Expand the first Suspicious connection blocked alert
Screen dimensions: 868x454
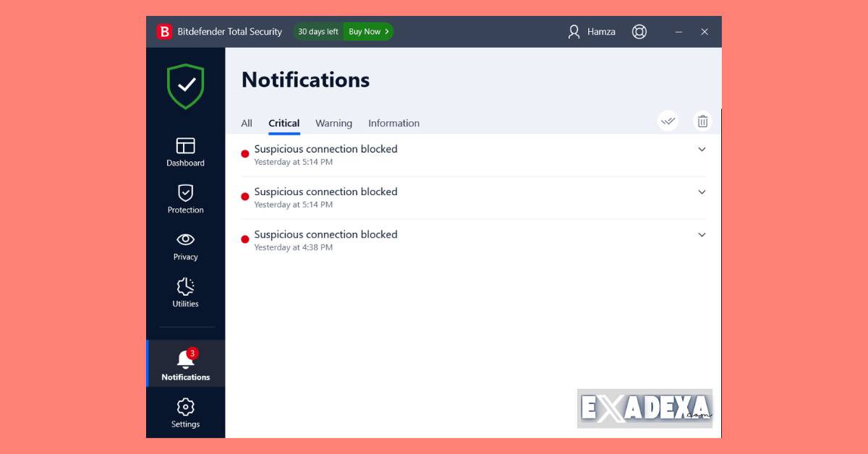pyautogui.click(x=701, y=149)
